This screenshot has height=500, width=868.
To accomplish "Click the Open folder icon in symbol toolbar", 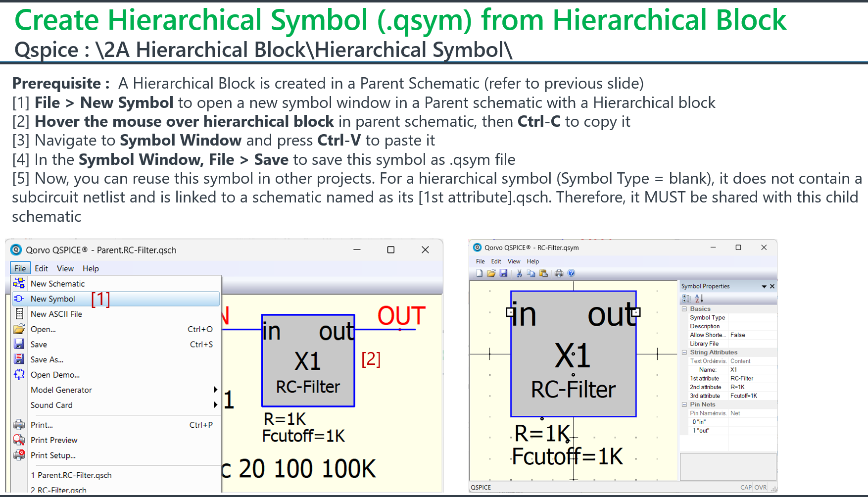I will pos(491,273).
